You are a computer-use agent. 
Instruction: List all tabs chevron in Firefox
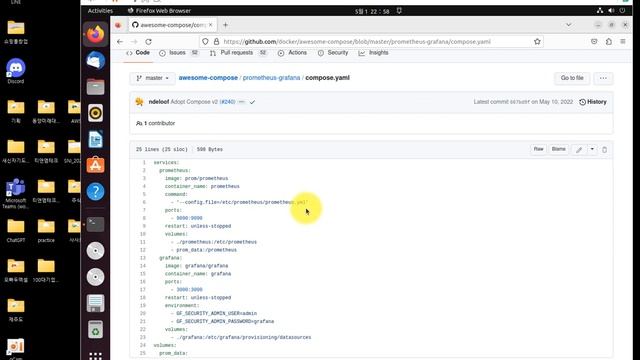(569, 25)
